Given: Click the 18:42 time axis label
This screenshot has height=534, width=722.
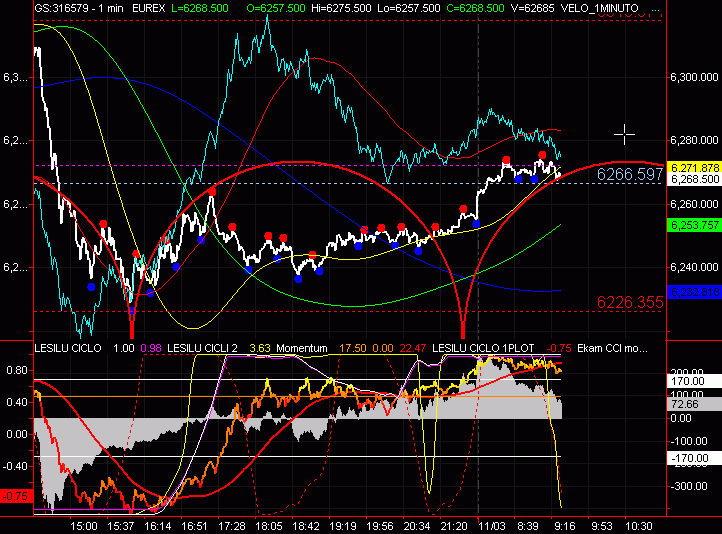Looking at the screenshot, I should [306, 526].
